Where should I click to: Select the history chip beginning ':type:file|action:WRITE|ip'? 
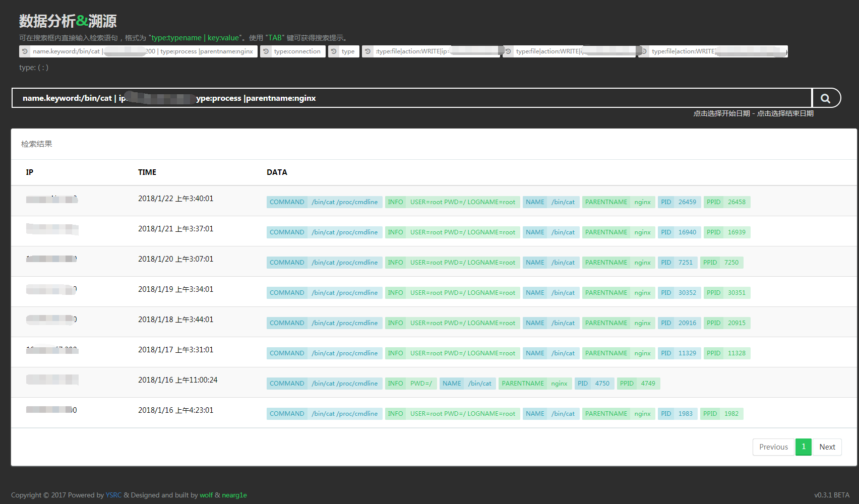[432, 51]
